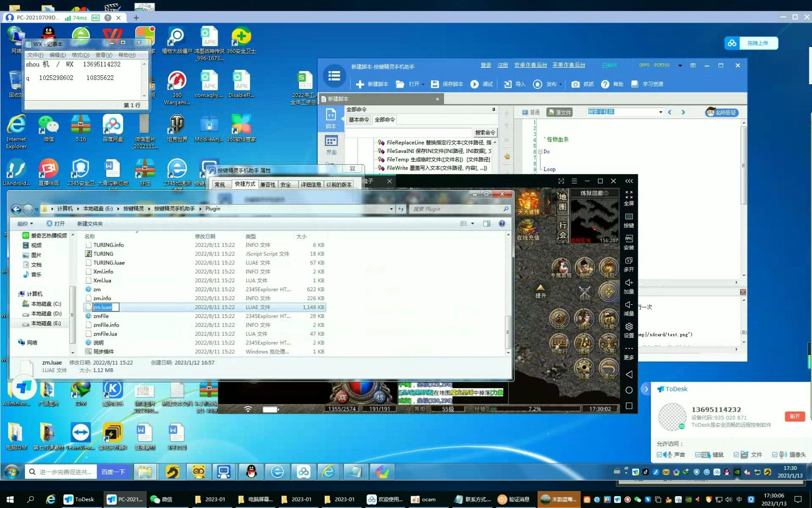Open the 打开 toolbar dropdown arrow
The width and height of the screenshot is (812, 508).
pos(423,85)
